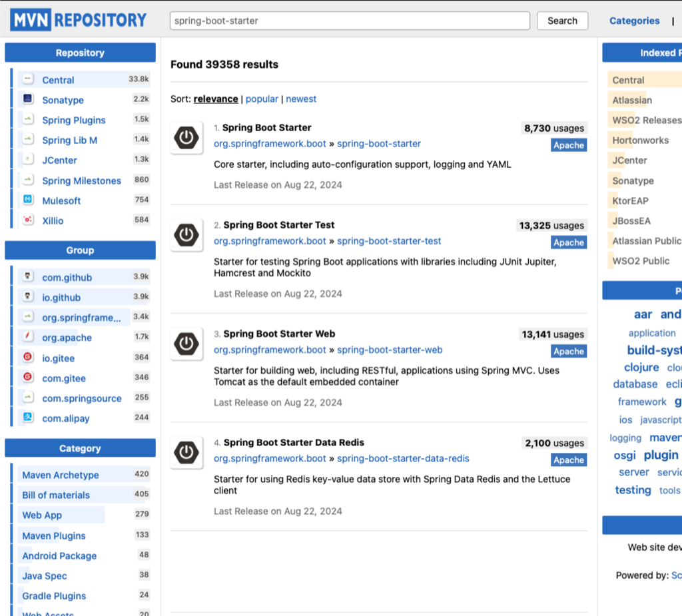682x616 pixels.
Task: Open the Spring Boot Starter Data Redis title
Action: 294,442
